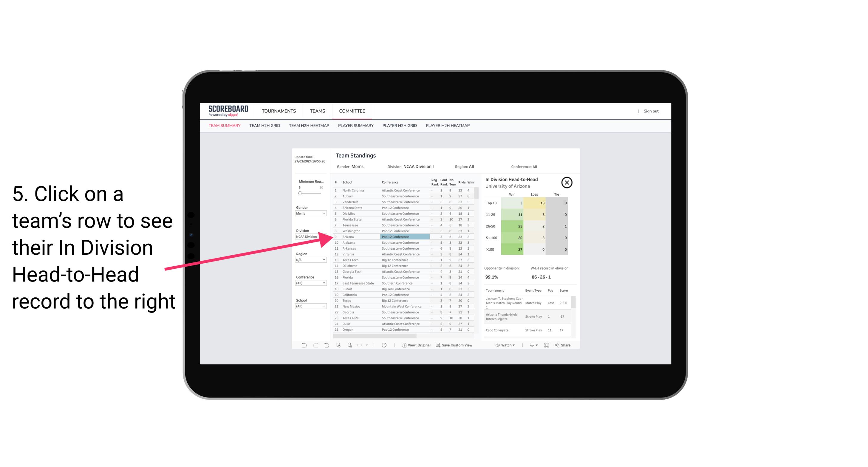The height and width of the screenshot is (467, 868).
Task: Click the Save Custom View icon
Action: [438, 345]
